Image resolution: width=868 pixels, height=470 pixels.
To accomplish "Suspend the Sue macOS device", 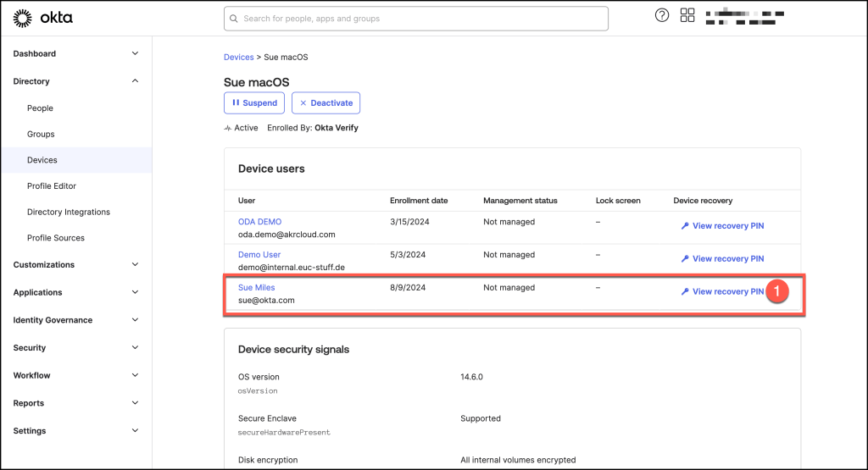I will click(254, 103).
